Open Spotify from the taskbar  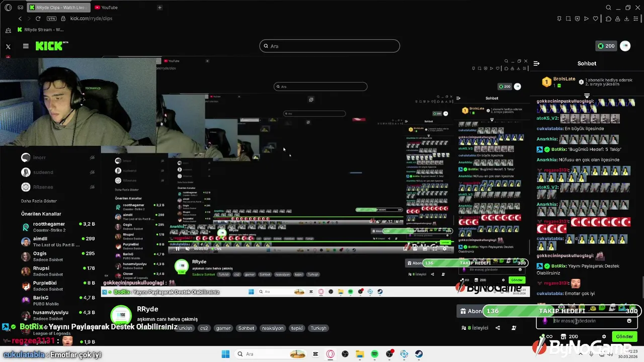(375, 354)
